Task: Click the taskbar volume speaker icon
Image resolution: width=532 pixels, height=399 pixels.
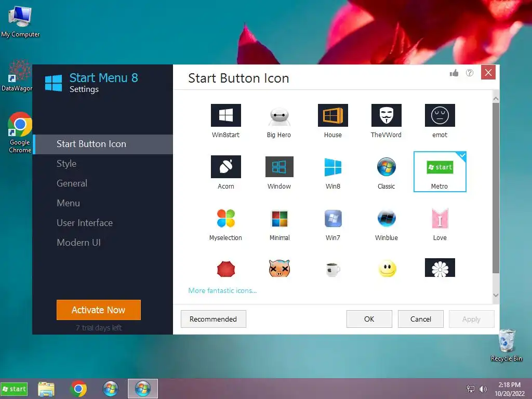Action: coord(483,389)
